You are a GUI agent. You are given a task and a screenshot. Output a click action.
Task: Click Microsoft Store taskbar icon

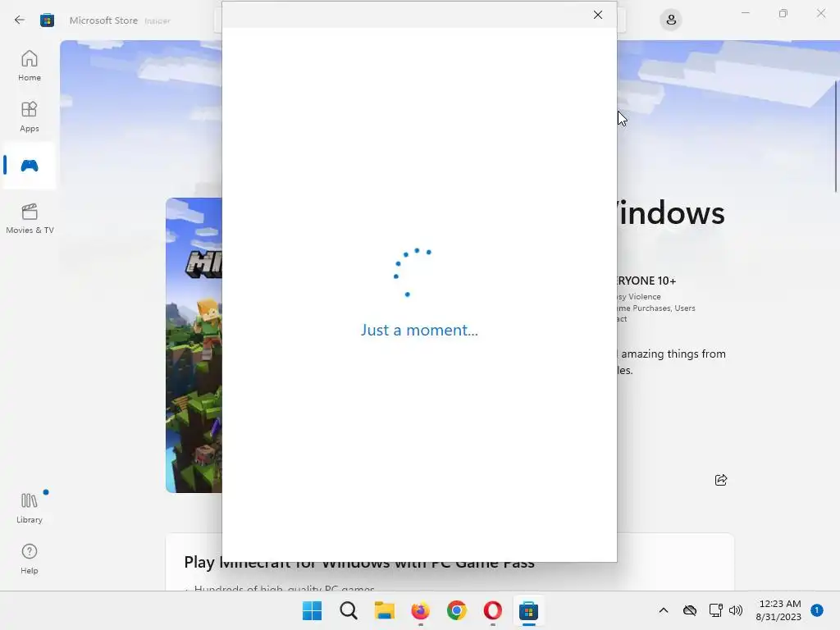click(x=529, y=610)
